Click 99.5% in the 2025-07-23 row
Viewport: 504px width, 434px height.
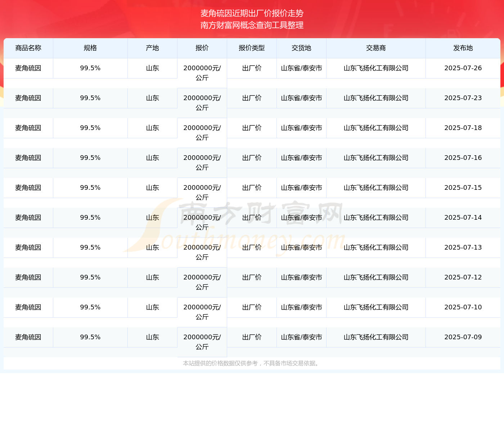[90, 98]
